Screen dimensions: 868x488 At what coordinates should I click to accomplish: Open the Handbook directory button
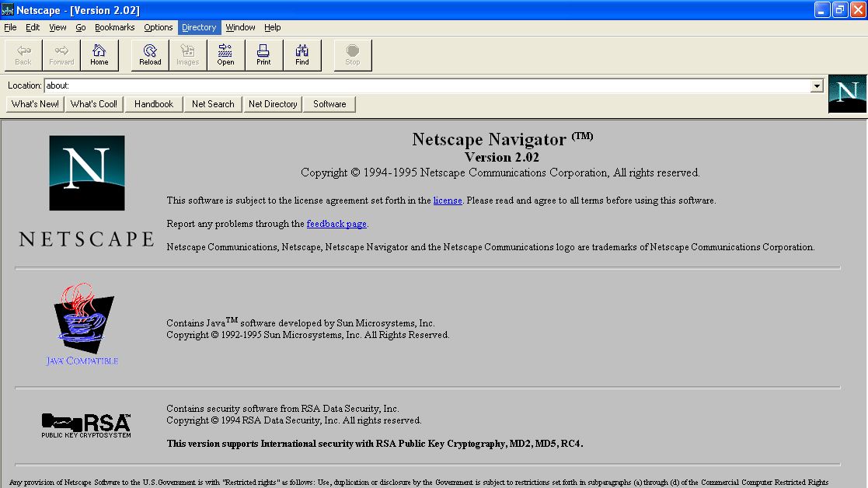pos(154,104)
